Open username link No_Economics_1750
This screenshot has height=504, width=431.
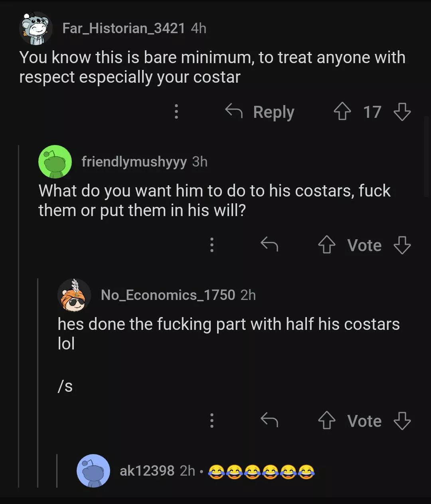tap(168, 295)
